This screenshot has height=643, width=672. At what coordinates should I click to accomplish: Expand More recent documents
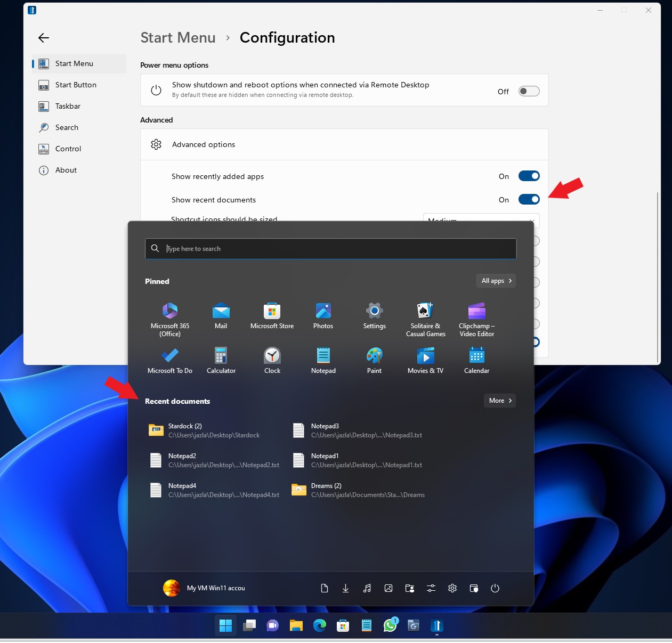point(499,401)
